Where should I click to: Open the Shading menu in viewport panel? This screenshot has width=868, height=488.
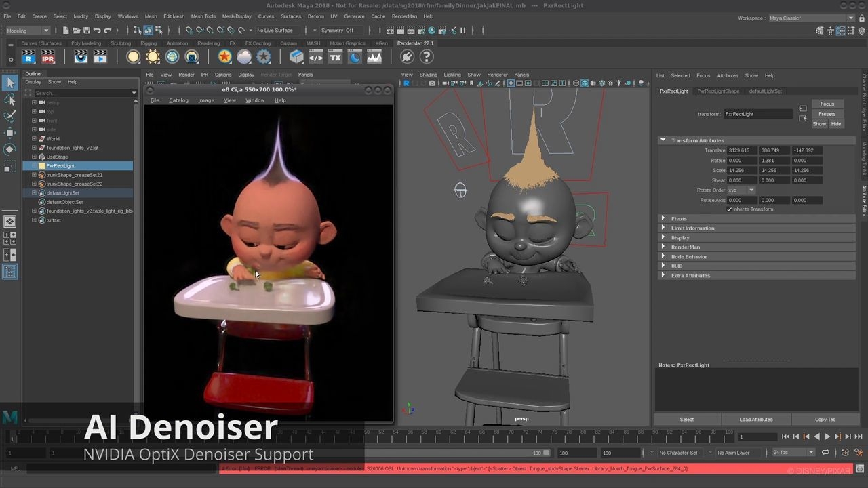428,75
